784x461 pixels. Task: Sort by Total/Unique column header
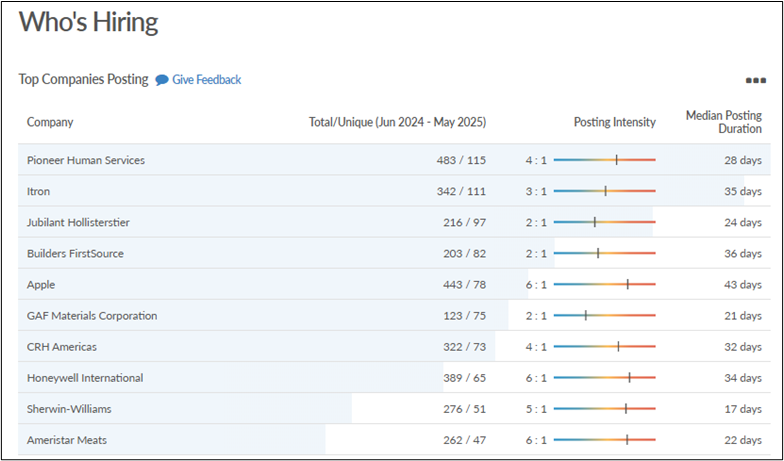(x=398, y=122)
